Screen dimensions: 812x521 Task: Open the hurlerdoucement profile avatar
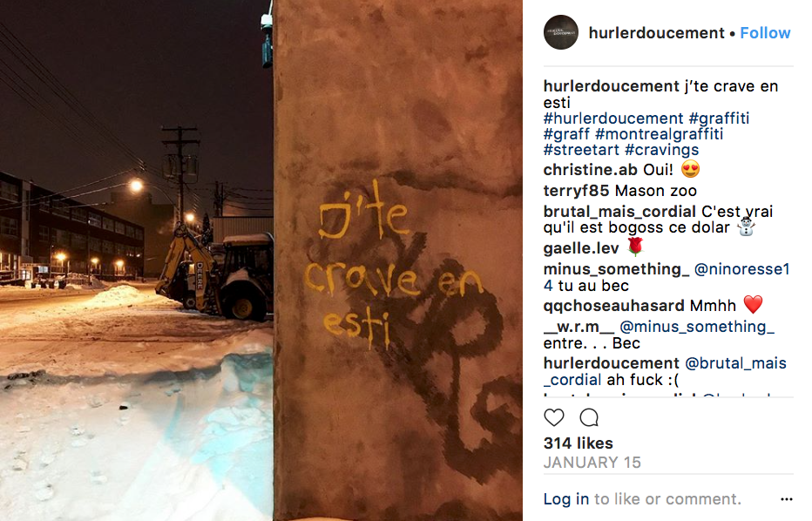(561, 32)
